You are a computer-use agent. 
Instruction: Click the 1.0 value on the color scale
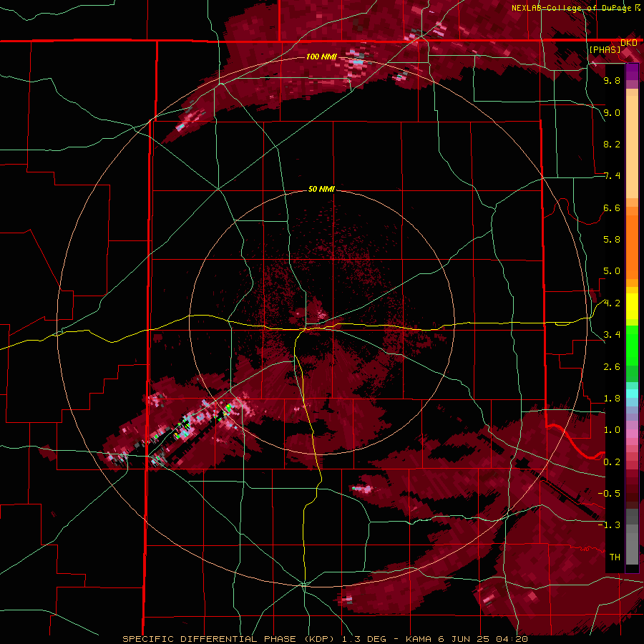tap(612, 430)
